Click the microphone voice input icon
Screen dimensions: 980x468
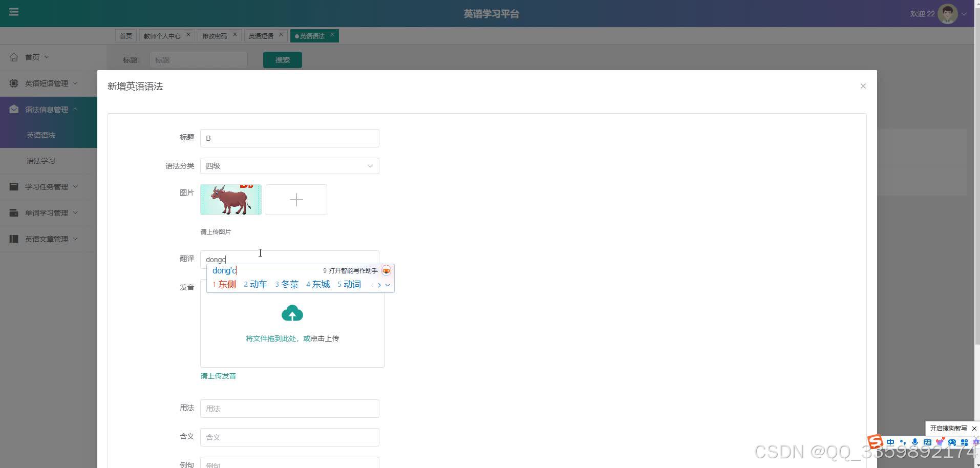(915, 442)
